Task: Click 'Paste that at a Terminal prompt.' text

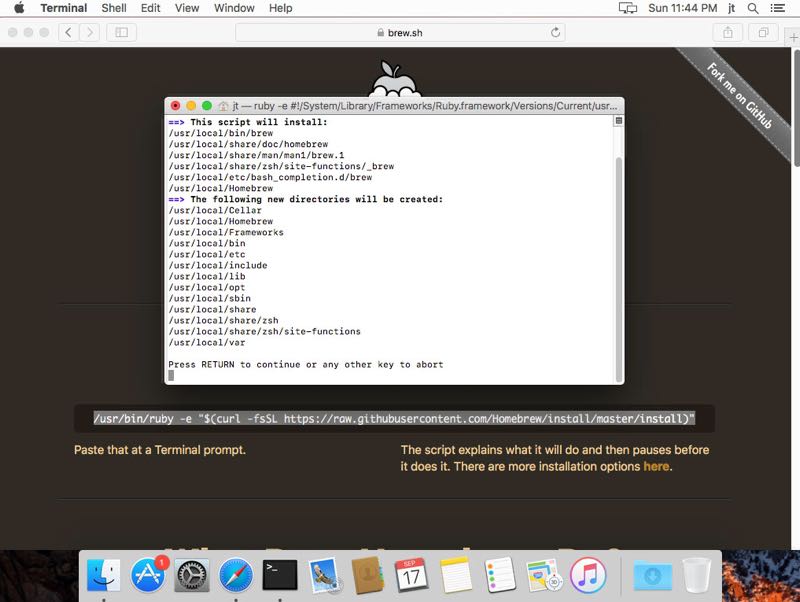Action: tap(160, 450)
